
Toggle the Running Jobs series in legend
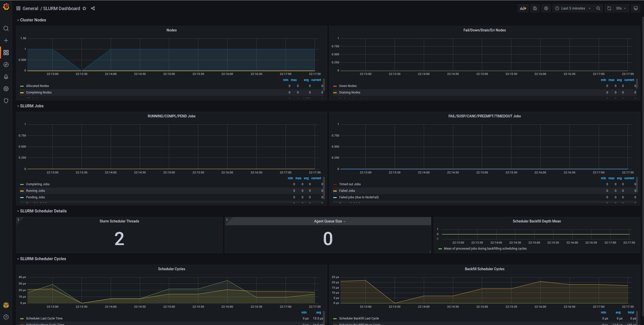pyautogui.click(x=35, y=191)
